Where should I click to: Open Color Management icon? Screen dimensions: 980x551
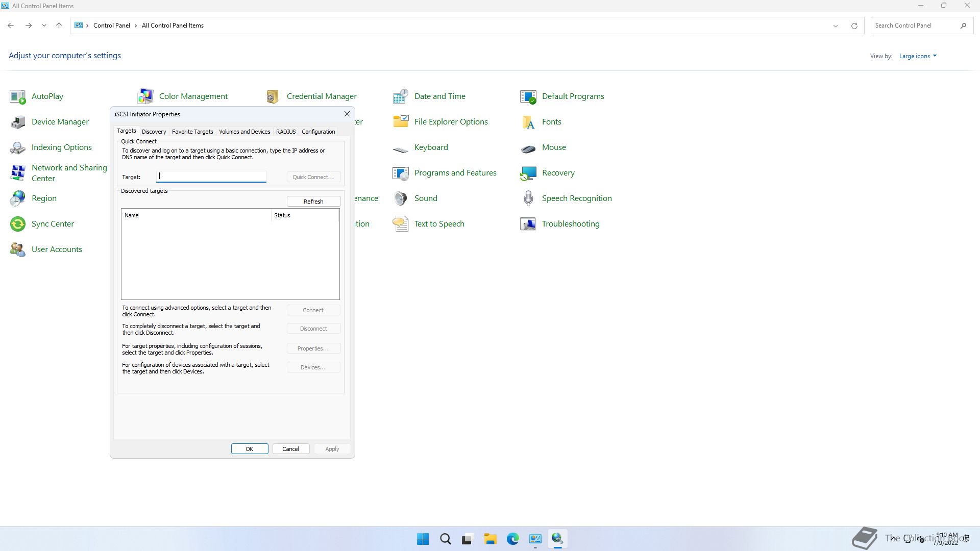pos(145,96)
